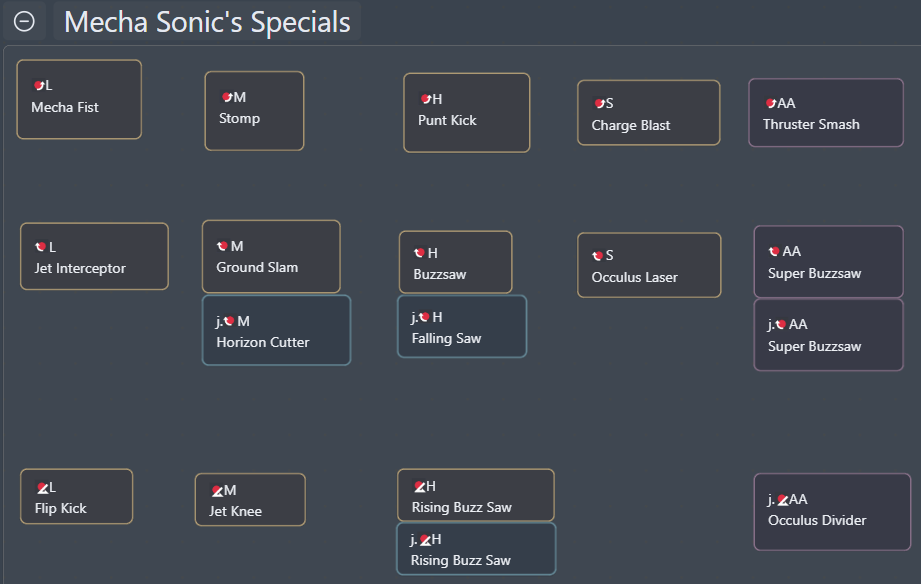Viewport: 921px width, 584px height.
Task: Open the Mecha Fist move card
Action: [x=79, y=99]
